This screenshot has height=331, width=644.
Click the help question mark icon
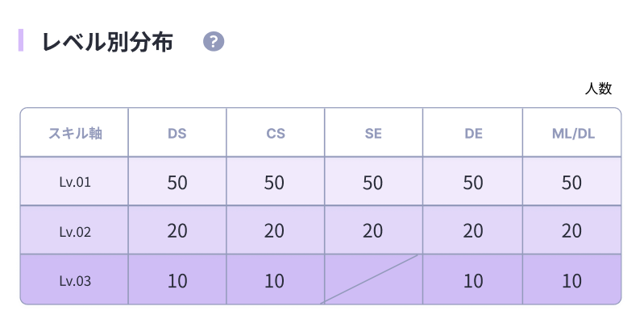[x=214, y=42]
